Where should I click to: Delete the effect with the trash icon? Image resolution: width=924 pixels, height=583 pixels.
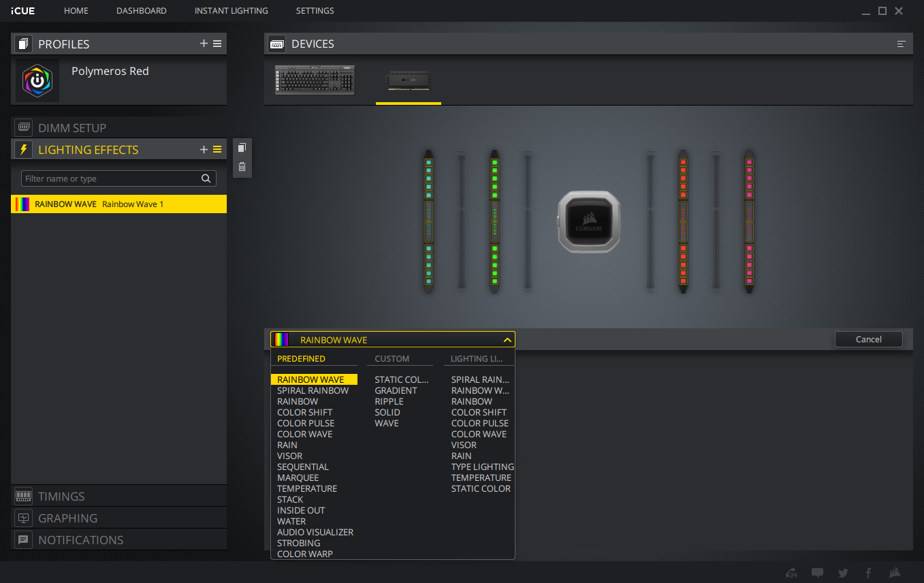coord(242,167)
